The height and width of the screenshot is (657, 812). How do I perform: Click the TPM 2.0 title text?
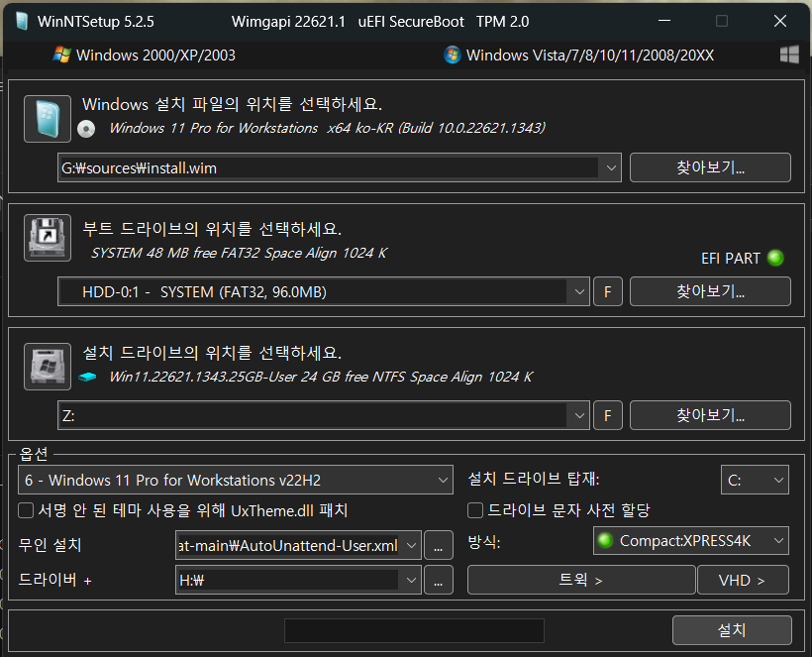click(503, 21)
